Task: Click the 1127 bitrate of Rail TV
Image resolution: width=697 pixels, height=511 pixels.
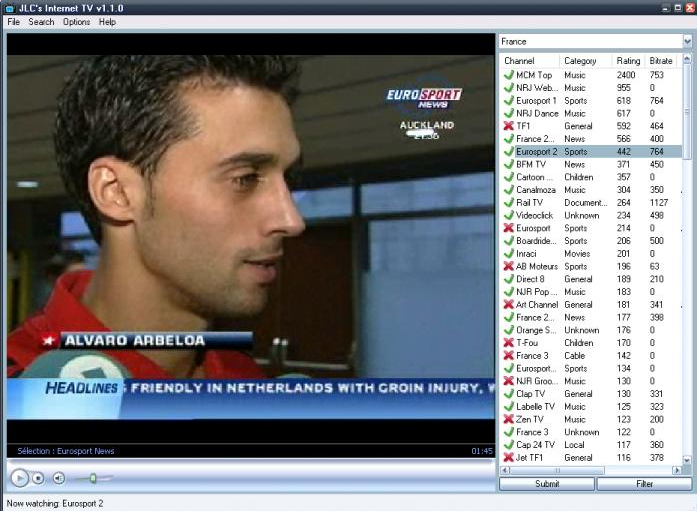Action: (659, 203)
